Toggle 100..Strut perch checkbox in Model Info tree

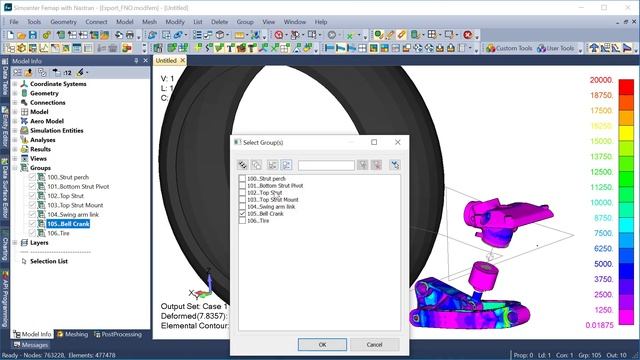(32, 177)
